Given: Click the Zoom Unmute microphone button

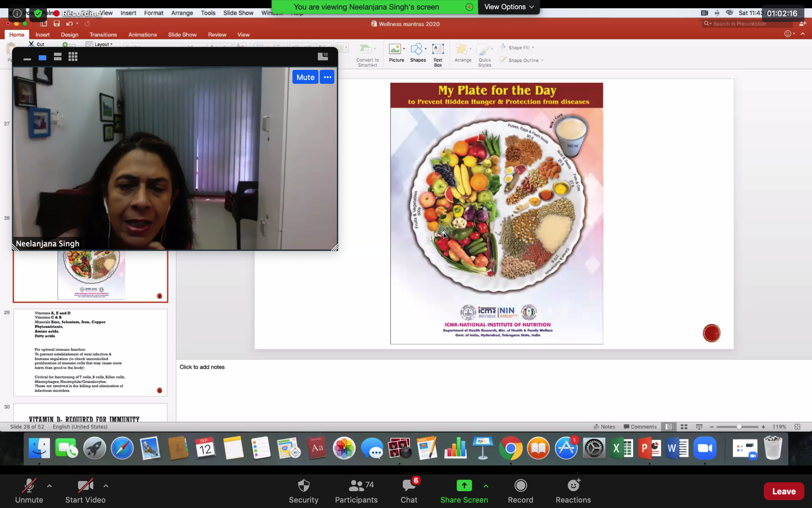Looking at the screenshot, I should [x=29, y=490].
